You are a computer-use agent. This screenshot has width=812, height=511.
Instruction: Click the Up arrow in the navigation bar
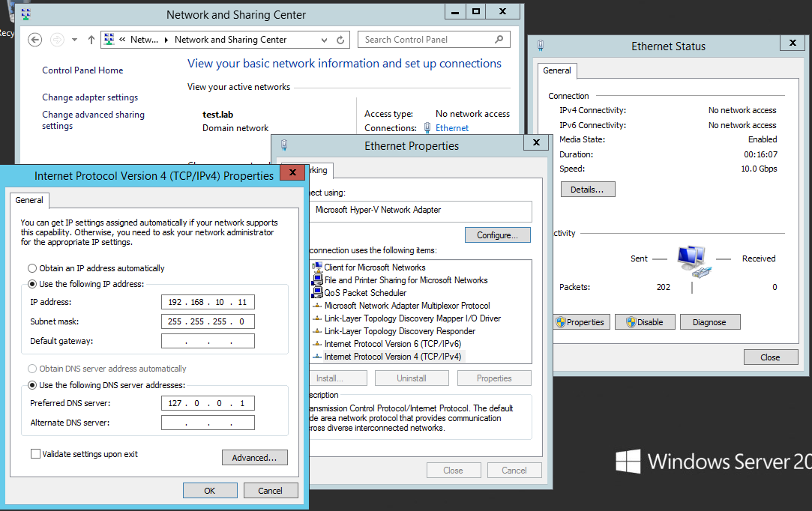point(91,40)
